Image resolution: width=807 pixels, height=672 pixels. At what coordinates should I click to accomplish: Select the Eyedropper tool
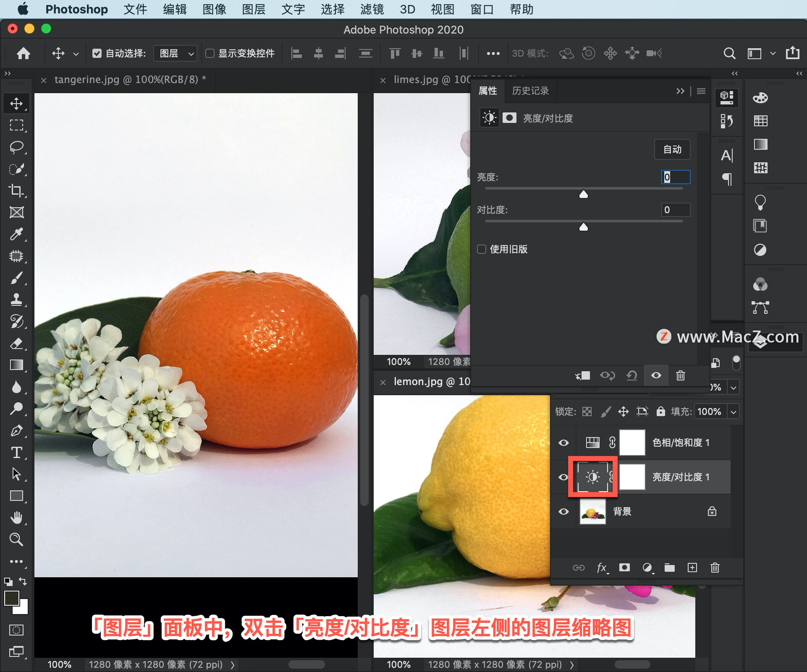click(16, 234)
